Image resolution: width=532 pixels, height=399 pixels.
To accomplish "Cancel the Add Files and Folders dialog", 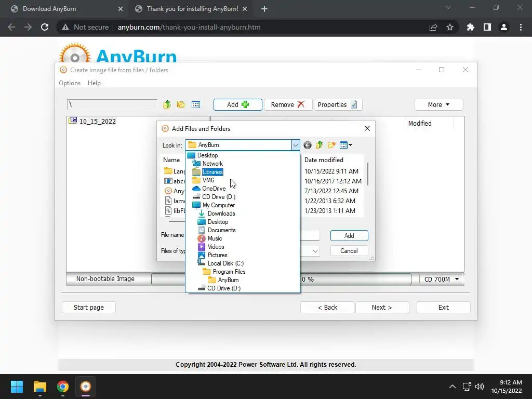I will point(349,251).
